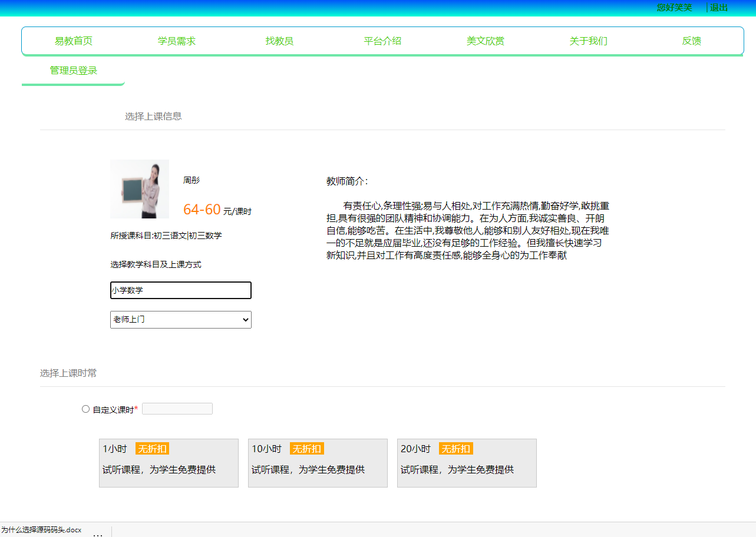Click the 退出 logout link
This screenshot has width=756, height=537.
718,8
